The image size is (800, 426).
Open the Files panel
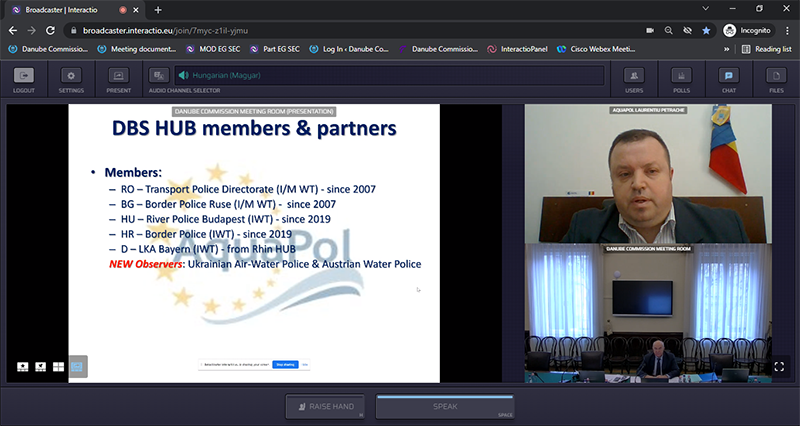coord(776,76)
